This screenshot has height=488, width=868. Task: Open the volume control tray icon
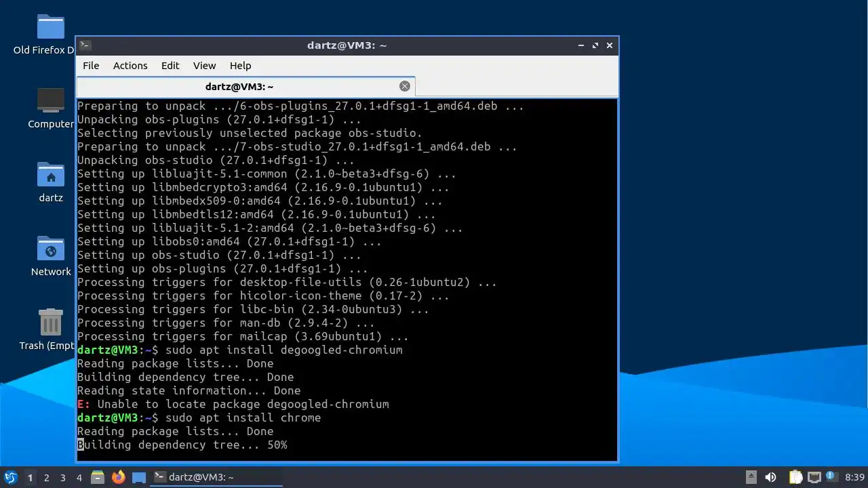[x=770, y=477]
